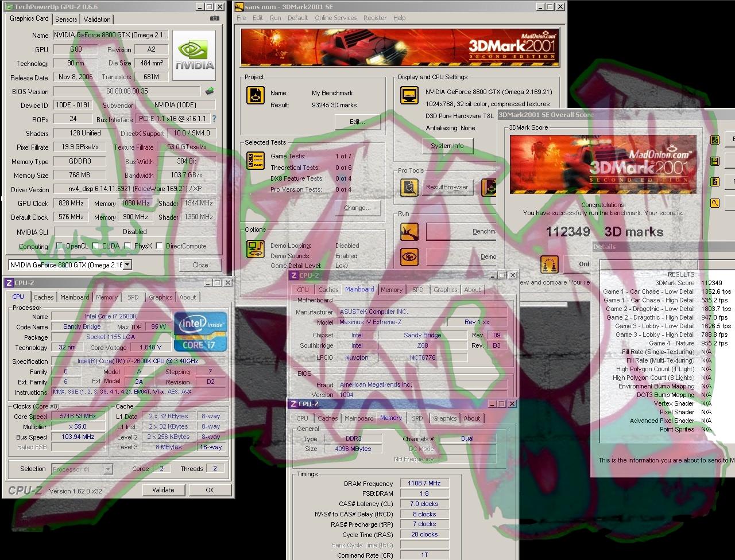Image resolution: width=735 pixels, height=560 pixels.
Task: Click the 112349 3D marks score text
Action: point(604,232)
